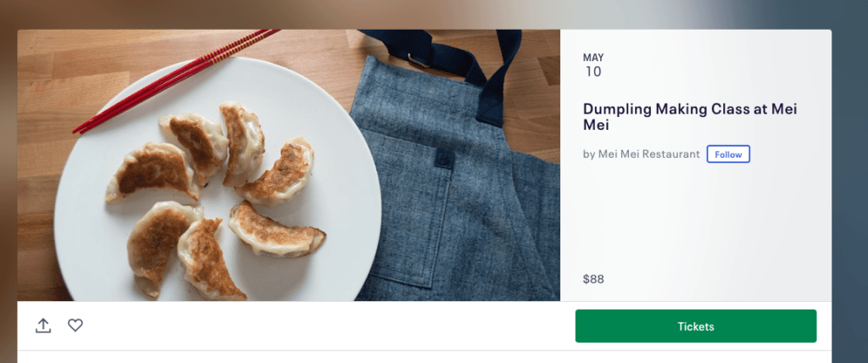
Task: Click empty space between heart and Tickets
Action: coord(322,326)
